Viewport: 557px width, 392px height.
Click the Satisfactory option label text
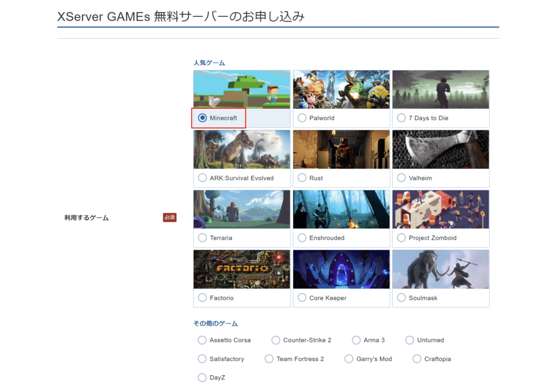(x=227, y=359)
